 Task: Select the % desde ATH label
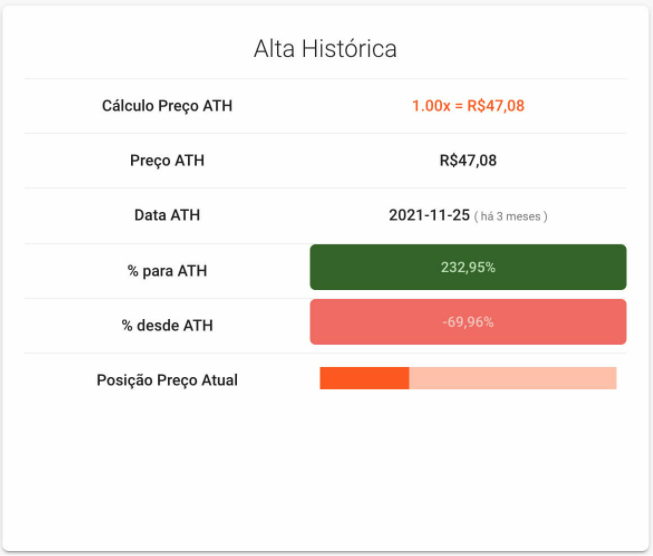[x=167, y=326]
